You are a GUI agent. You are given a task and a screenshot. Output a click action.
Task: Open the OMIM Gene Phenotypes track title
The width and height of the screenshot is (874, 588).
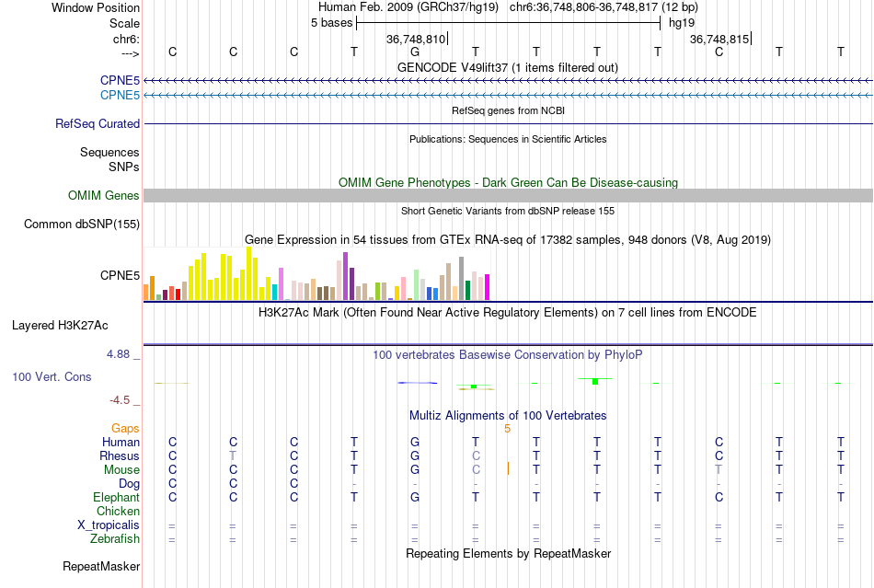point(508,182)
